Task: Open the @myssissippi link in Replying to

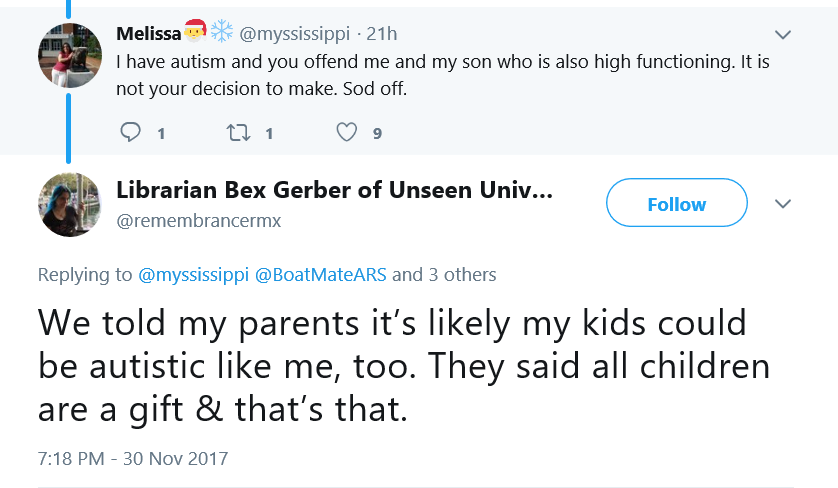Action: click(x=193, y=275)
